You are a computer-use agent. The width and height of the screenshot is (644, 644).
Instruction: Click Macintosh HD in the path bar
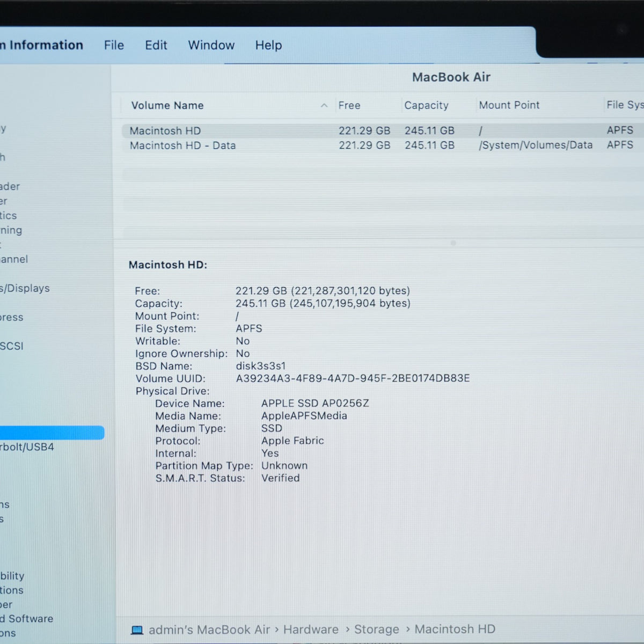tap(455, 629)
